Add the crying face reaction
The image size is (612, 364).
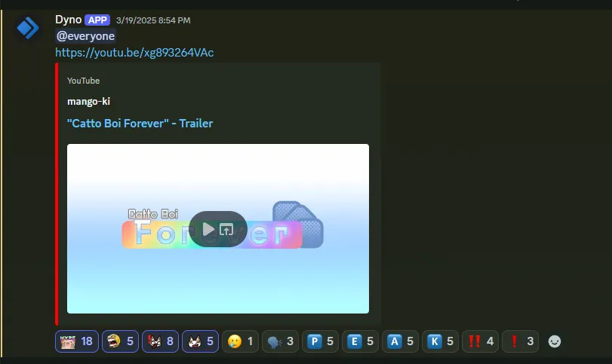tap(240, 341)
